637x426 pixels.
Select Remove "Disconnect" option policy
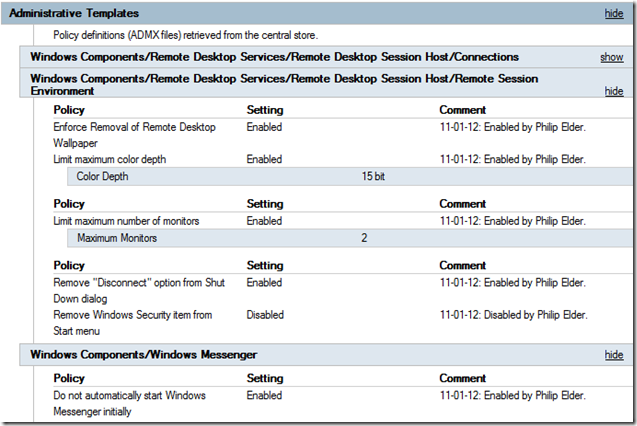(138, 290)
